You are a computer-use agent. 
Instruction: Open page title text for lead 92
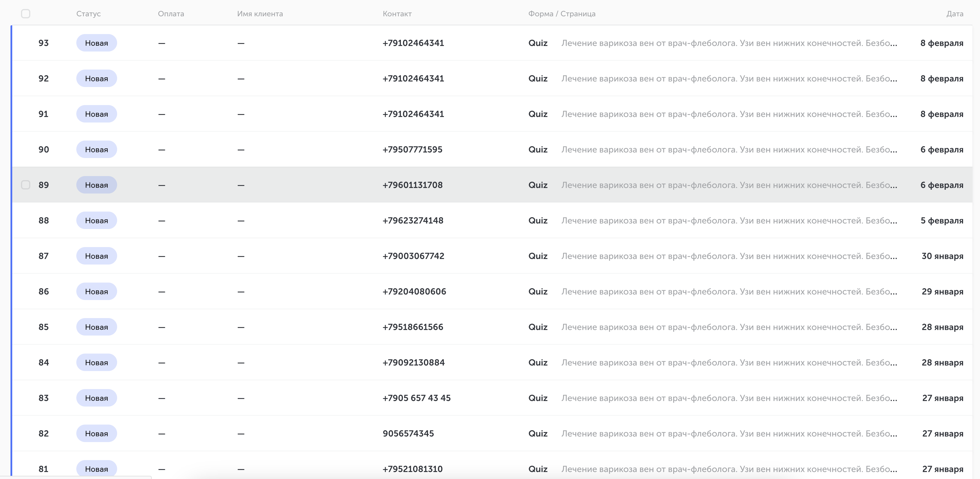pos(729,78)
